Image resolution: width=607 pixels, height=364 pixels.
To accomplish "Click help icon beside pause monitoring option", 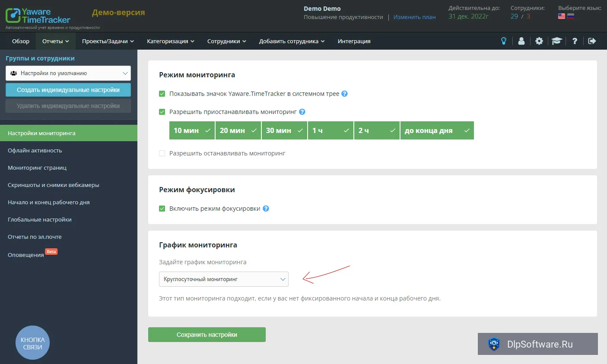I will click(302, 112).
